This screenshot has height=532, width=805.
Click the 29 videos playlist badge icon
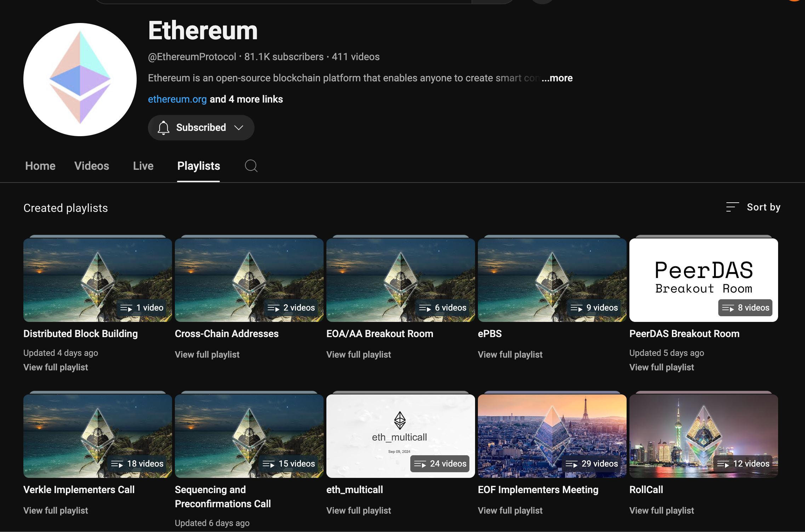tap(571, 464)
